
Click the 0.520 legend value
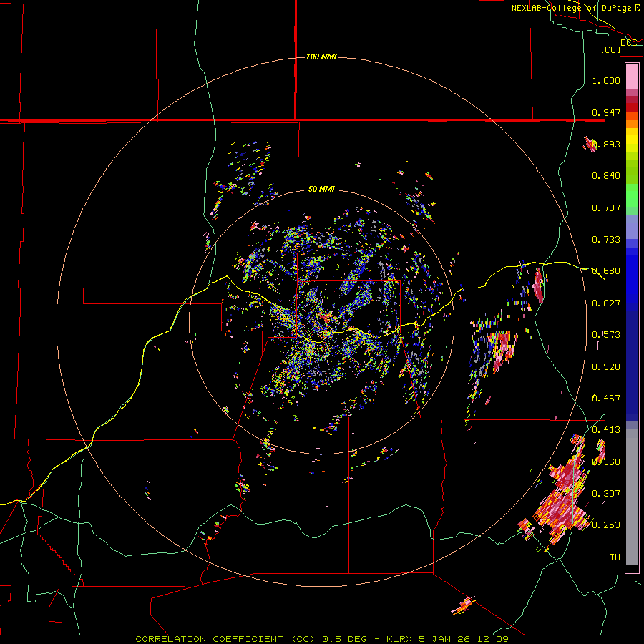click(x=606, y=367)
